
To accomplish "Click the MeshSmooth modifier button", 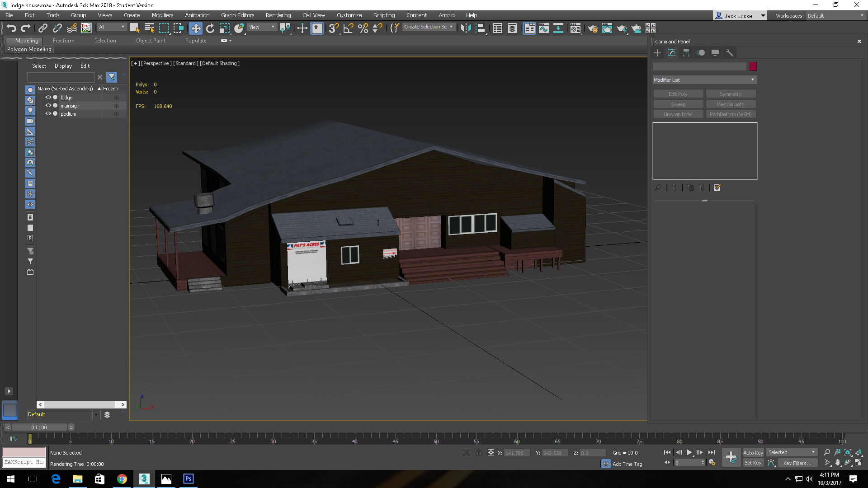I will click(731, 104).
